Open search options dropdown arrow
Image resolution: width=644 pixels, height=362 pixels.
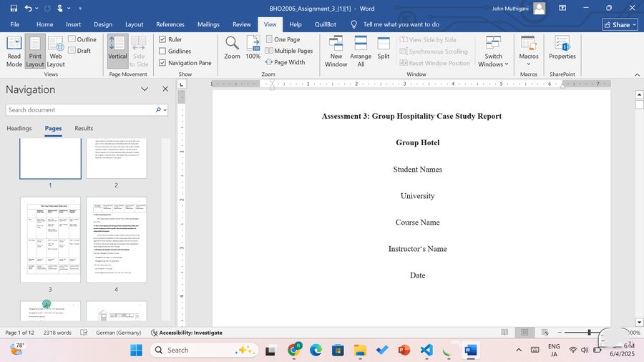(165, 110)
